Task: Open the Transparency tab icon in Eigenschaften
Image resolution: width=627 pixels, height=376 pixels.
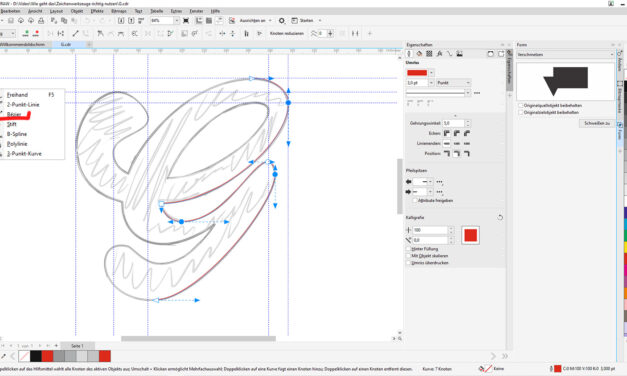Action: coord(429,54)
